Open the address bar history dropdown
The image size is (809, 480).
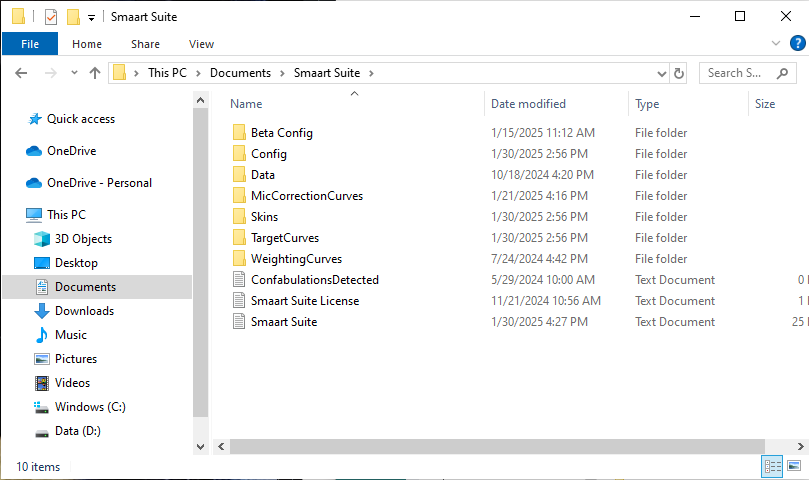coord(662,74)
